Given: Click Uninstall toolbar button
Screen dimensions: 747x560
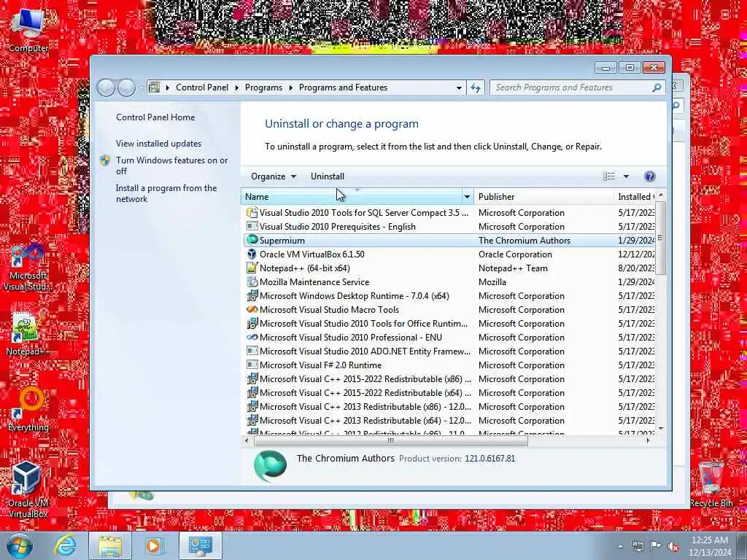Looking at the screenshot, I should (328, 176).
